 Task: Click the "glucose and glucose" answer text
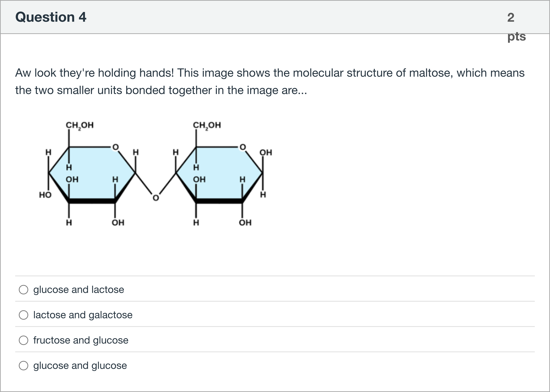pos(80,365)
